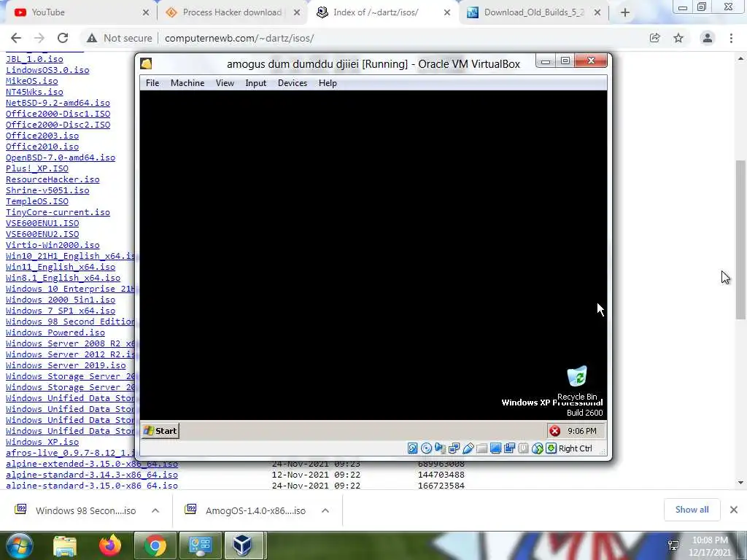Open Chrome's three-dot menu
Screen dimensions: 747x560
point(731,38)
